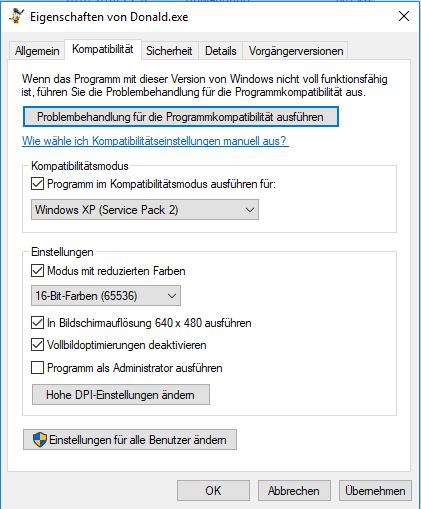Select the Vorgängerversionen tab
The height and width of the screenshot is (509, 421).
296,51
